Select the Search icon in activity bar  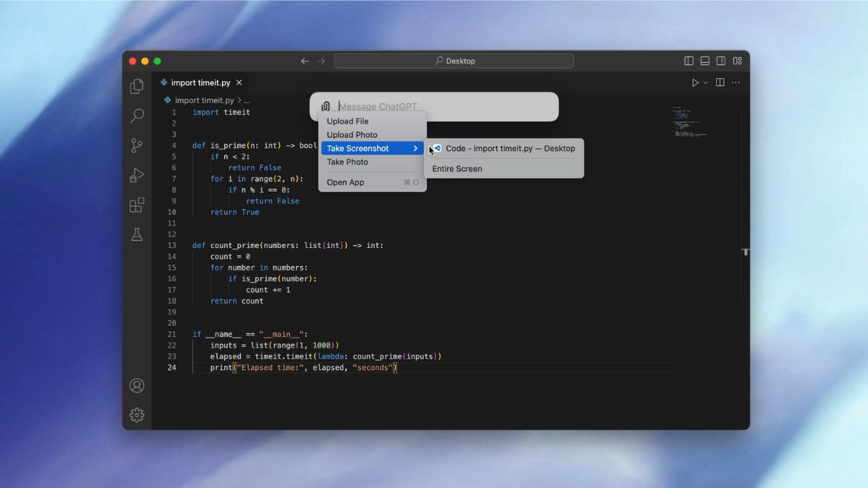tap(137, 116)
